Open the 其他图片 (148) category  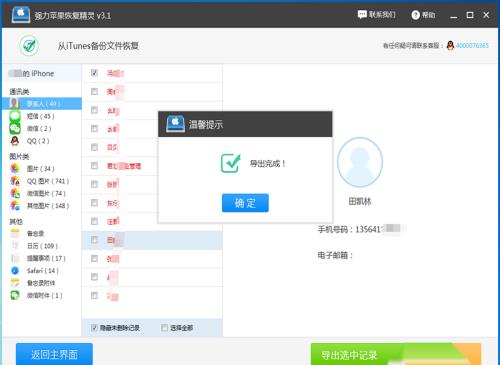click(x=48, y=206)
